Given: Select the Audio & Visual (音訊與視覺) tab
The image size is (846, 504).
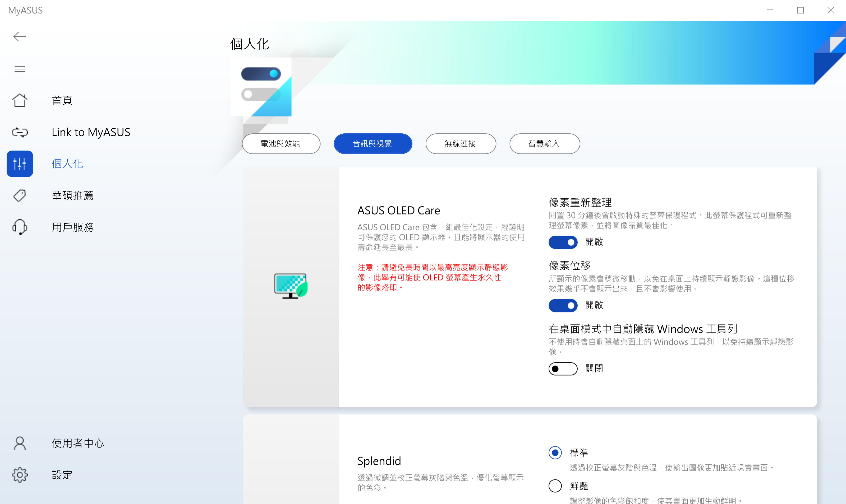Looking at the screenshot, I should click(373, 144).
